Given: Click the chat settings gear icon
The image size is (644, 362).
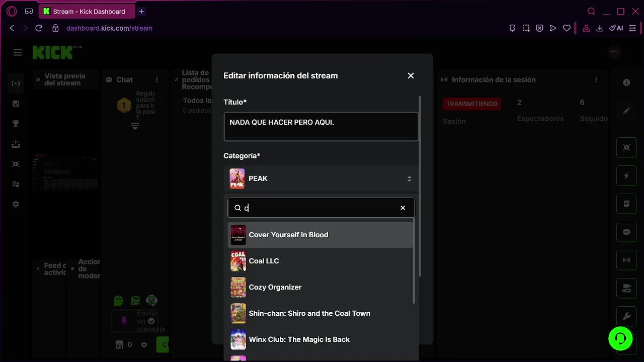Looking at the screenshot, I should click(x=144, y=345).
